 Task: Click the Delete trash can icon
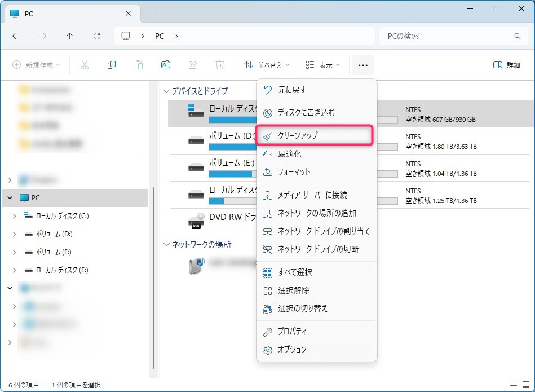tap(220, 65)
